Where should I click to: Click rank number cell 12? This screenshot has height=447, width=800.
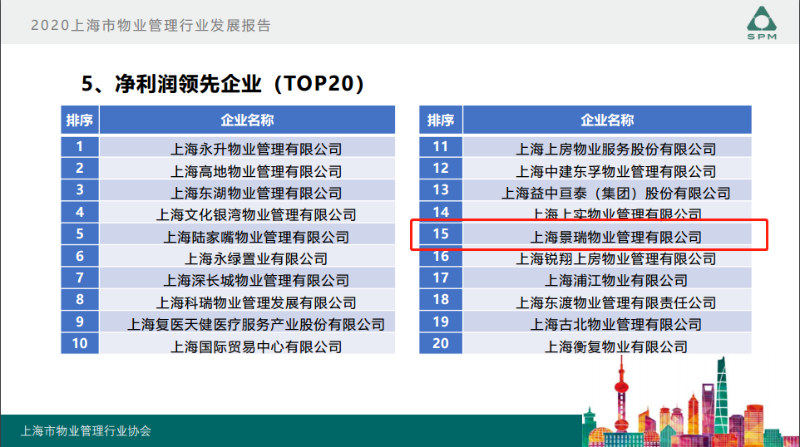coord(441,169)
